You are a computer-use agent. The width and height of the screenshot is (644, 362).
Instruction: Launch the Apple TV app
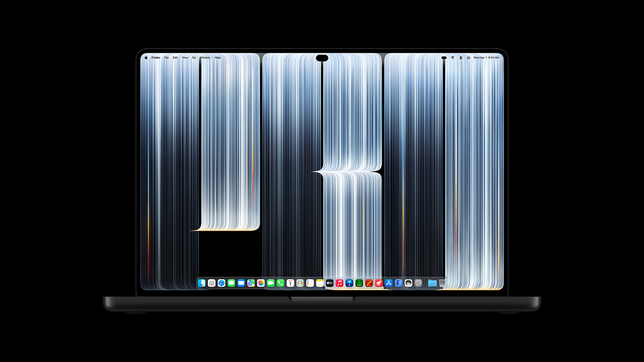pos(330,283)
